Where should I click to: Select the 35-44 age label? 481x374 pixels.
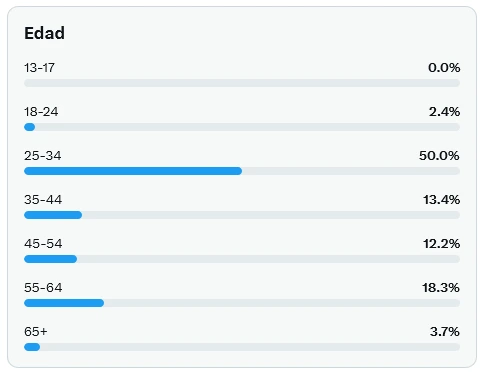tap(43, 200)
